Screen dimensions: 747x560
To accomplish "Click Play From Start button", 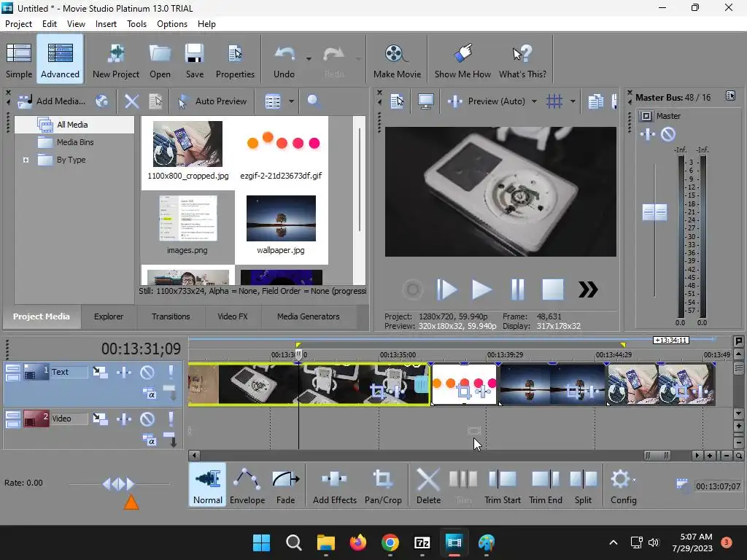I will (x=446, y=289).
